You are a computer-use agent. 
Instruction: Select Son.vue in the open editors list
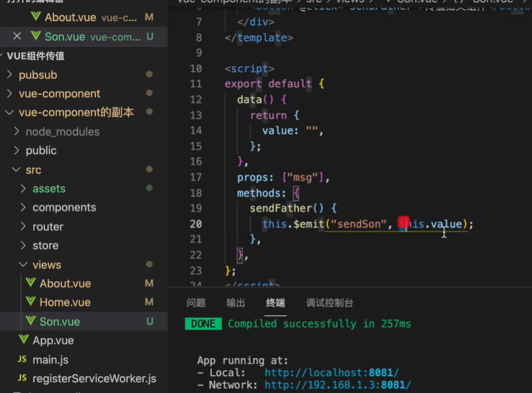[84, 37]
